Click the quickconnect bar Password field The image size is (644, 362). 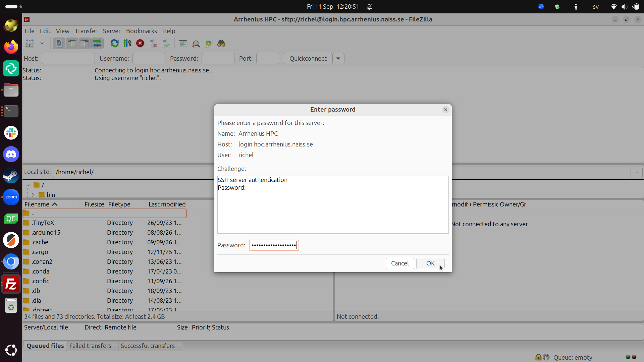218,59
